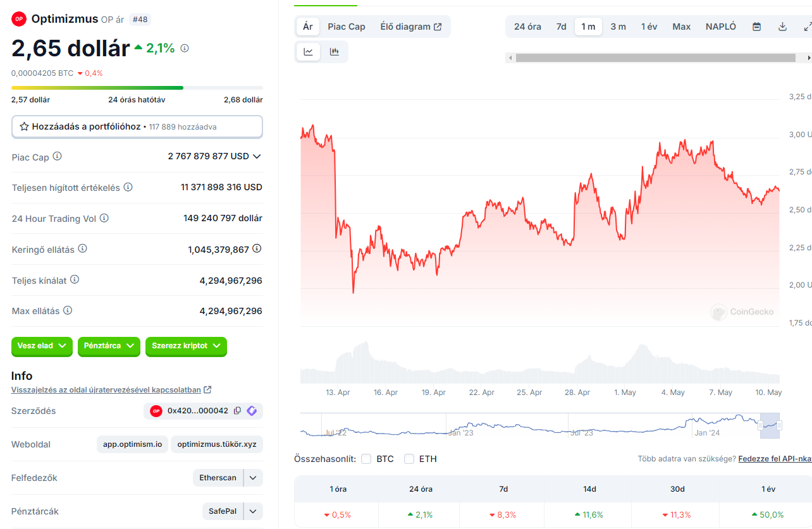Viewport: 812px width, 529px height.
Task: Open app.optimism.io website link
Action: coord(133,444)
